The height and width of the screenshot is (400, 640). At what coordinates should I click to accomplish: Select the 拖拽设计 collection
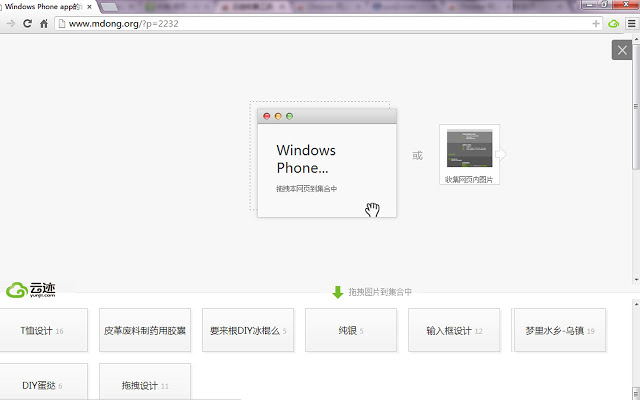145,382
